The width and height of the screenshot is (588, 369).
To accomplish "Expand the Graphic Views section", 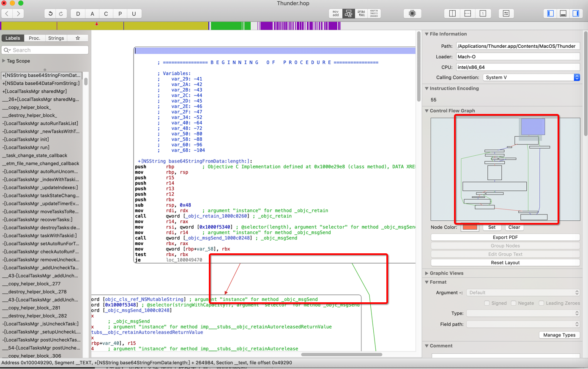I will tap(427, 273).
